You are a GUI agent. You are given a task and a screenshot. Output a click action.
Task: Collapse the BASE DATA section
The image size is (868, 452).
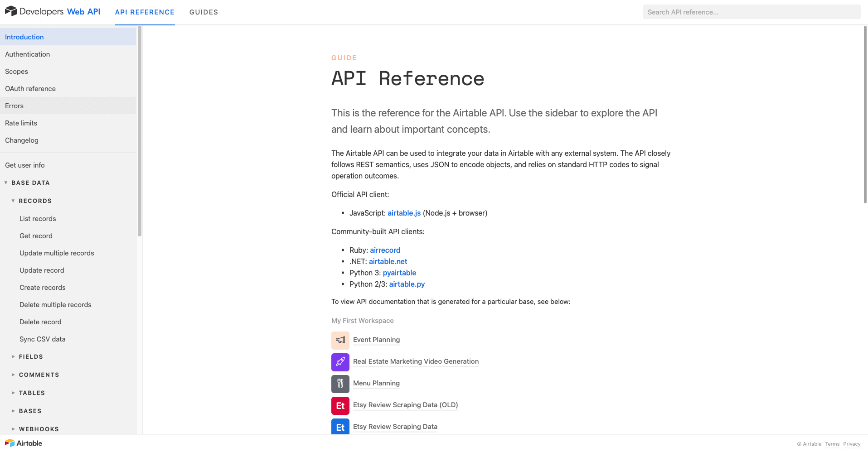[6, 183]
